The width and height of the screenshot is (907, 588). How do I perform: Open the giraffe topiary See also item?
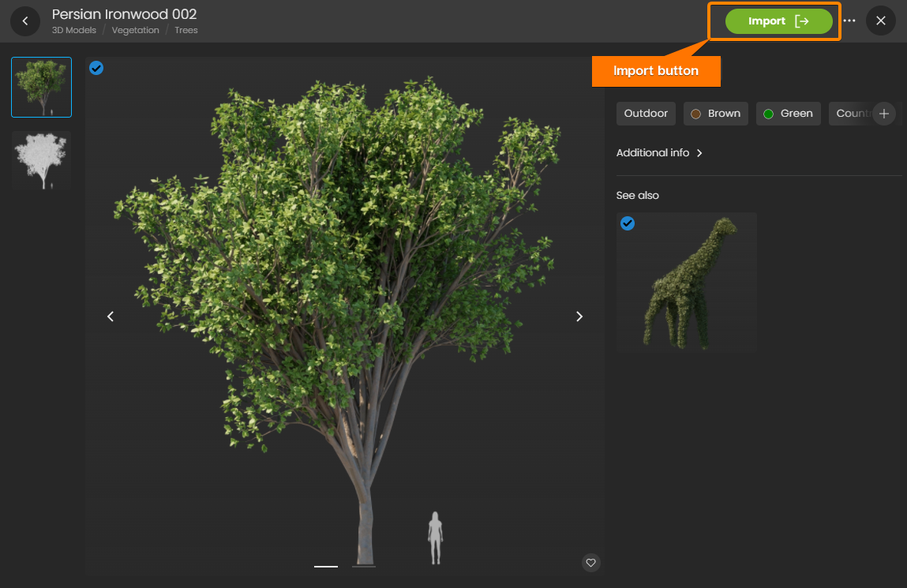pos(687,282)
